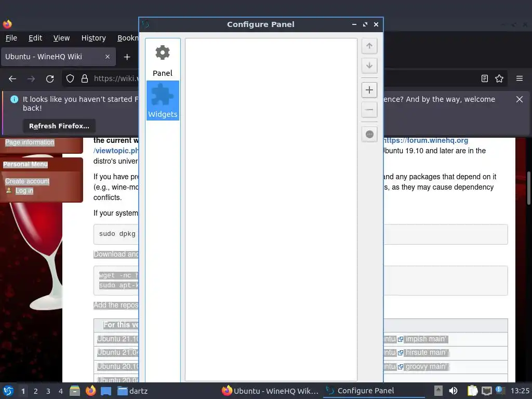Open the 'hirsute main' external link
The height and width of the screenshot is (399, 532).
427,353
